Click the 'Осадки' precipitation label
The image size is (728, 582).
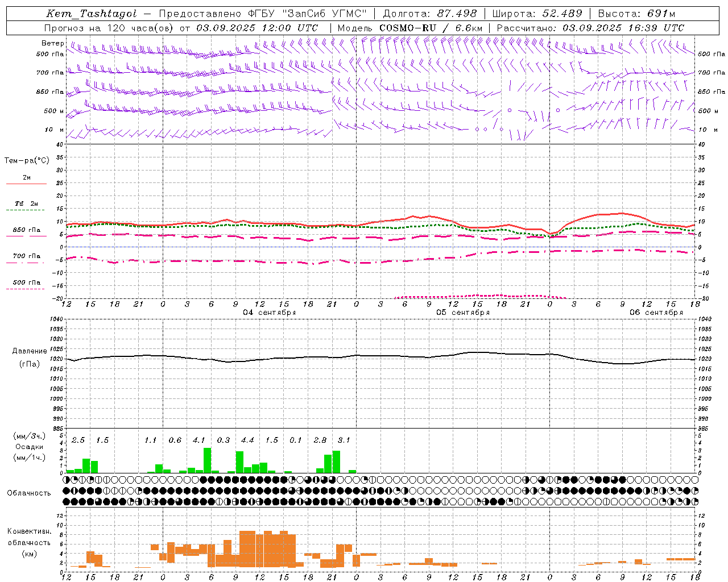tap(28, 447)
